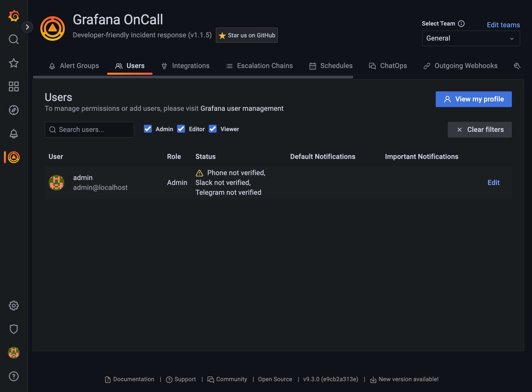The width and height of the screenshot is (532, 392).
Task: Open Grafana user management link
Action: [242, 109]
